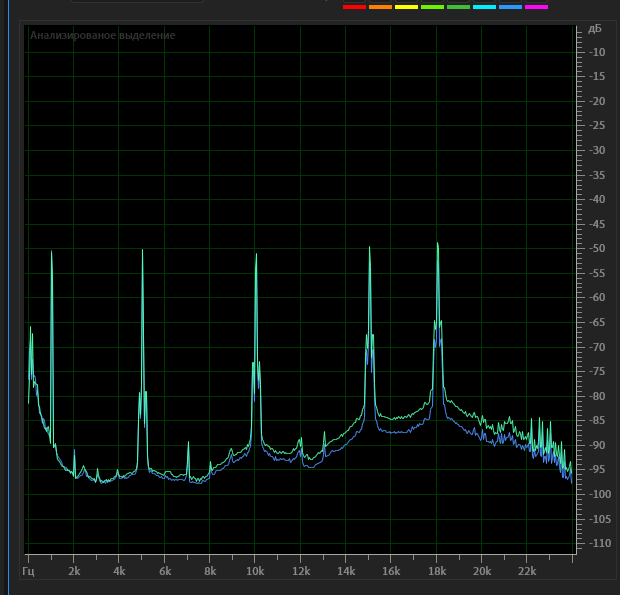Select the red hold color swatch
The image size is (620, 595).
tap(354, 7)
